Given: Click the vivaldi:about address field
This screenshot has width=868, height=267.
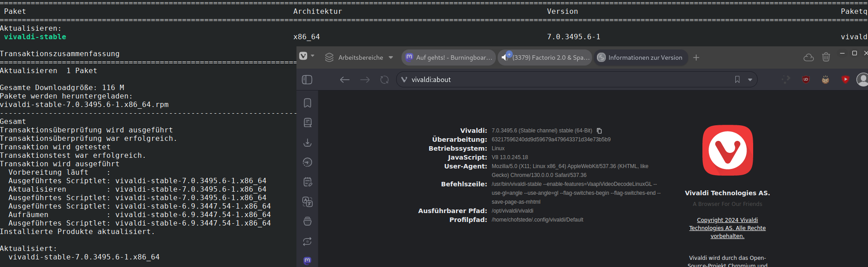Looking at the screenshot, I should click(534, 80).
